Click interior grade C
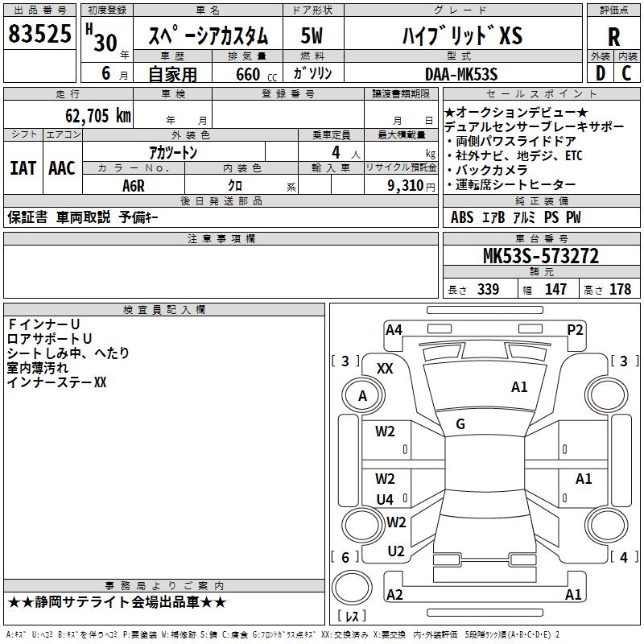The image size is (644, 644). (626, 73)
